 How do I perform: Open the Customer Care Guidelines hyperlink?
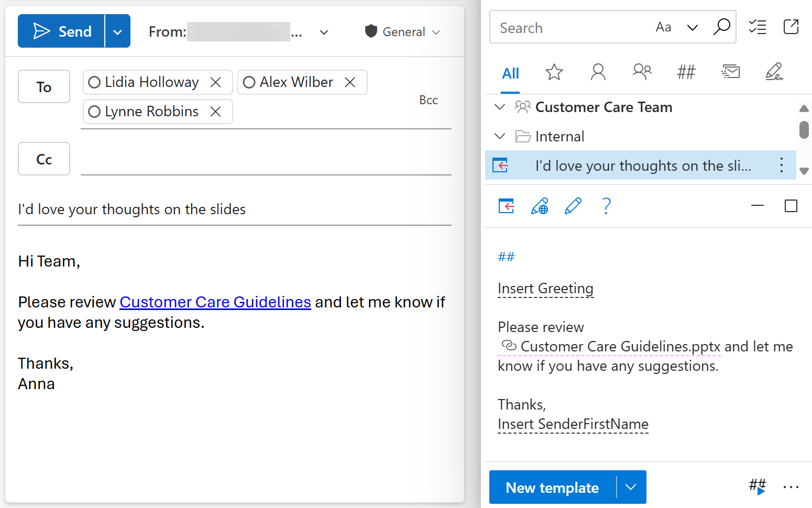pyautogui.click(x=215, y=302)
